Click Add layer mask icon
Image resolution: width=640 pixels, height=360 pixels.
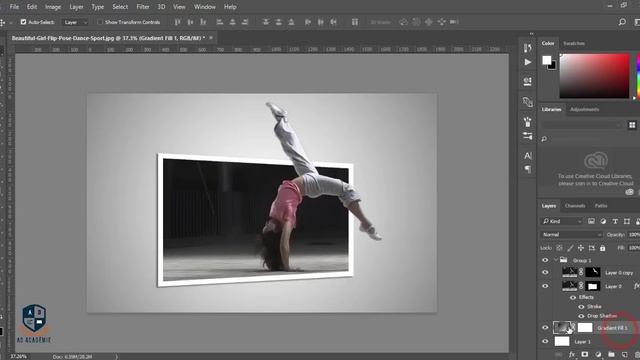[x=585, y=354]
